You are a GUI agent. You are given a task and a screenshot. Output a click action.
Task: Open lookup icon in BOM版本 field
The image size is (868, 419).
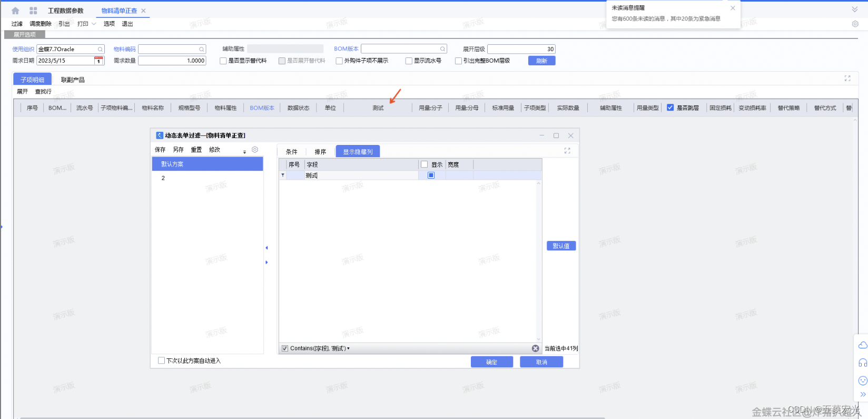[442, 49]
